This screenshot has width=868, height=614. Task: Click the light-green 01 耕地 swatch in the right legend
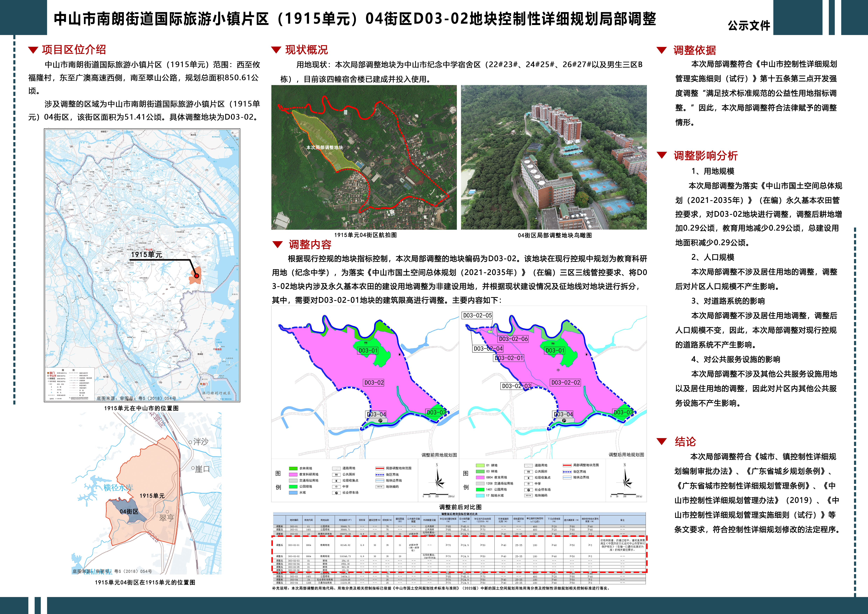(480, 465)
